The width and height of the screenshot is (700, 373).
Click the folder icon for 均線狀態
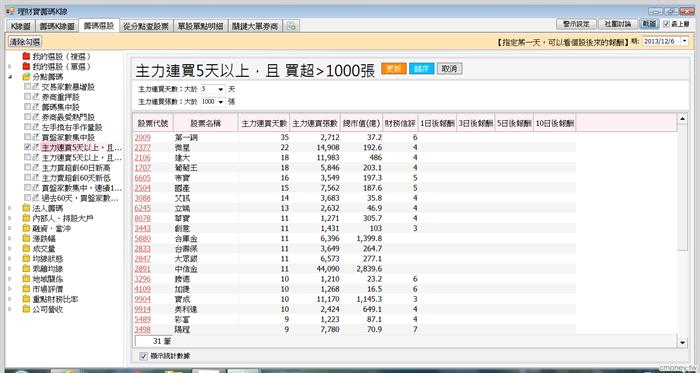coord(26,258)
